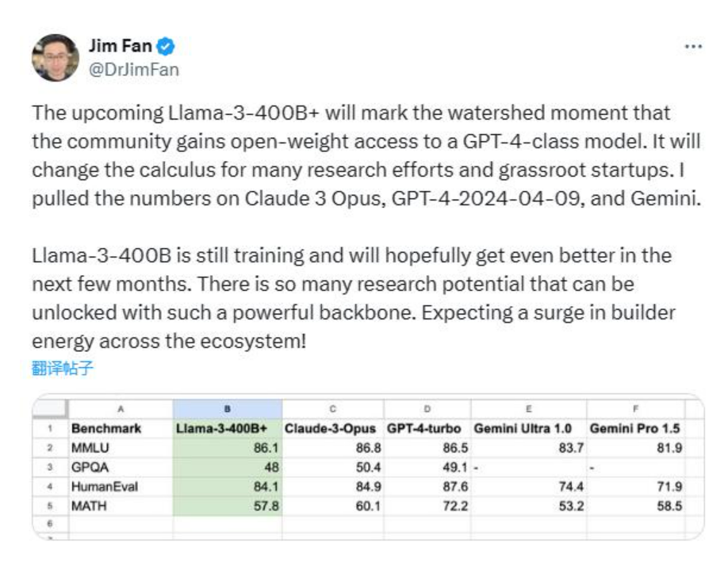Viewport: 728px width, 562px height.
Task: Select column B header in spreadsheet
Action: tap(228, 409)
